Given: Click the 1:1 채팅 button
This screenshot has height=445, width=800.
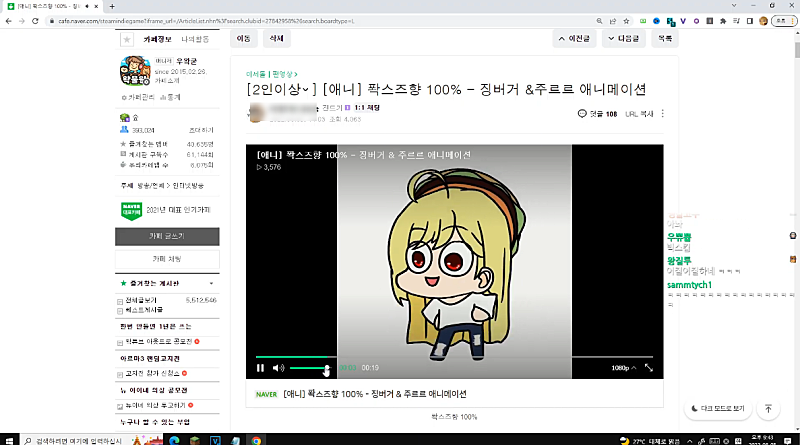Looking at the screenshot, I should [x=367, y=108].
